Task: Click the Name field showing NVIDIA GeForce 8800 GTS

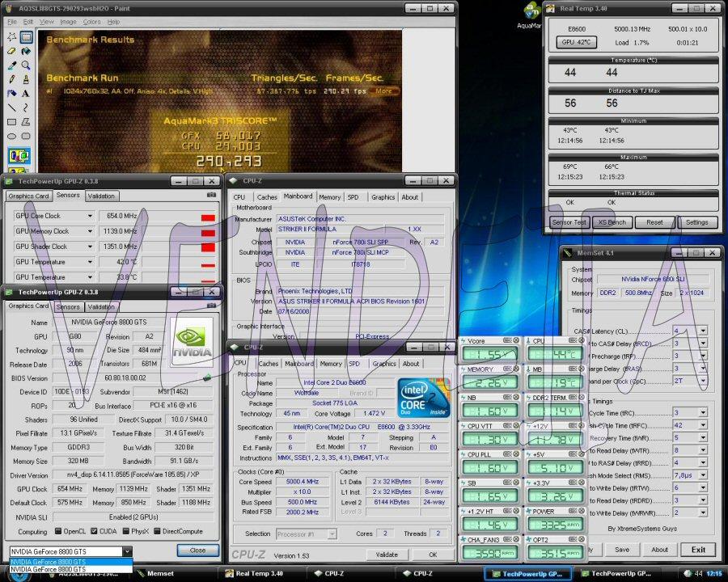Action: coord(108,322)
